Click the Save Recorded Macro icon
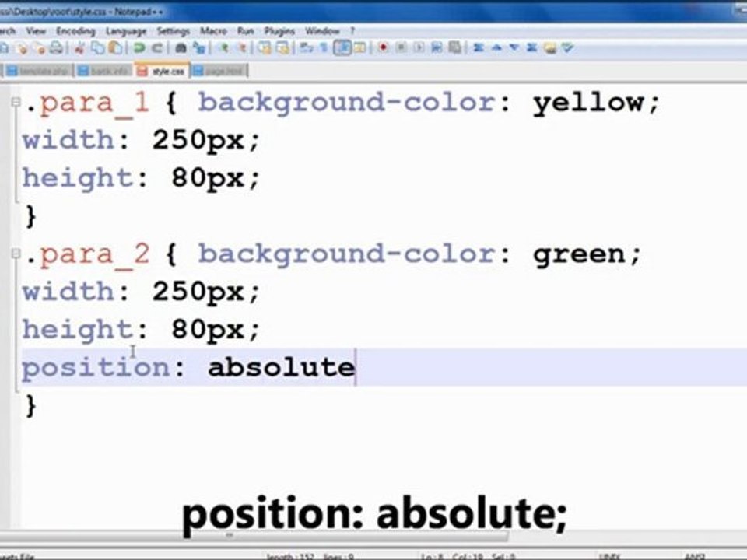Viewport: 747px width, 560px height. (x=455, y=47)
